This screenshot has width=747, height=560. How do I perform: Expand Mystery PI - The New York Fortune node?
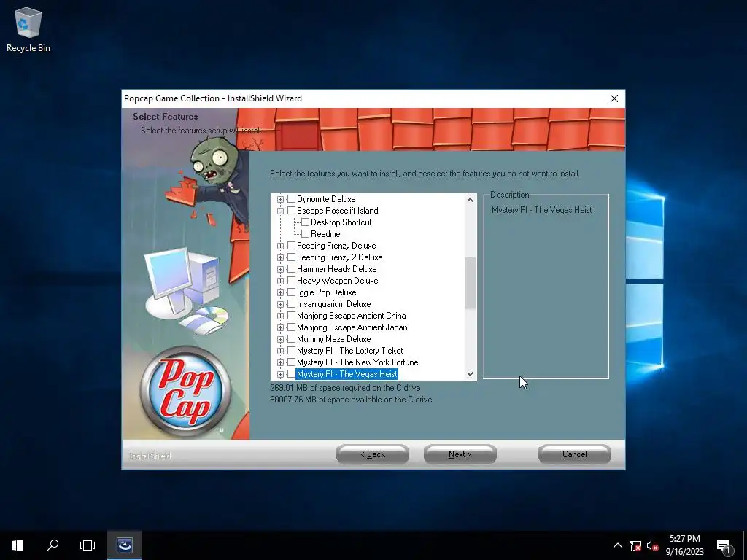pyautogui.click(x=280, y=363)
